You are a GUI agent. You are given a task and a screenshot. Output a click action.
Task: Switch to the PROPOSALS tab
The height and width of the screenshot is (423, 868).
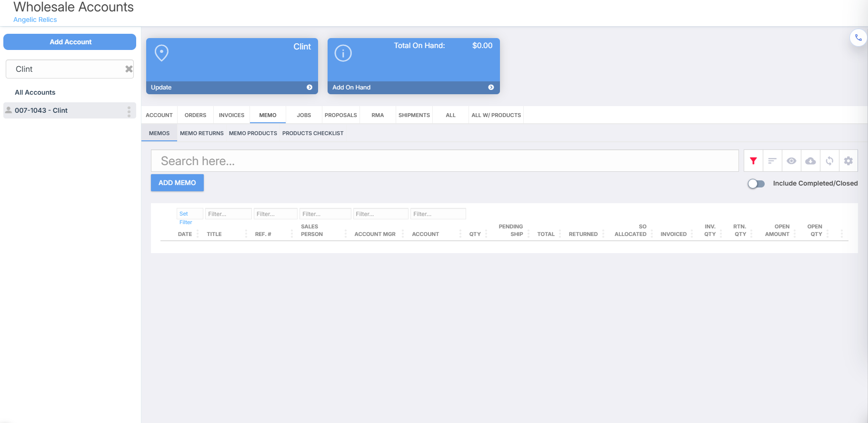point(341,115)
